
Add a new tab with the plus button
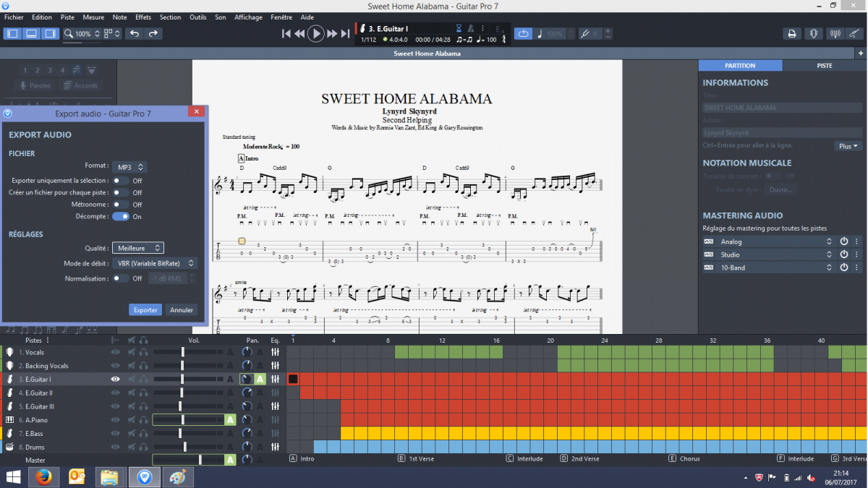point(861,53)
